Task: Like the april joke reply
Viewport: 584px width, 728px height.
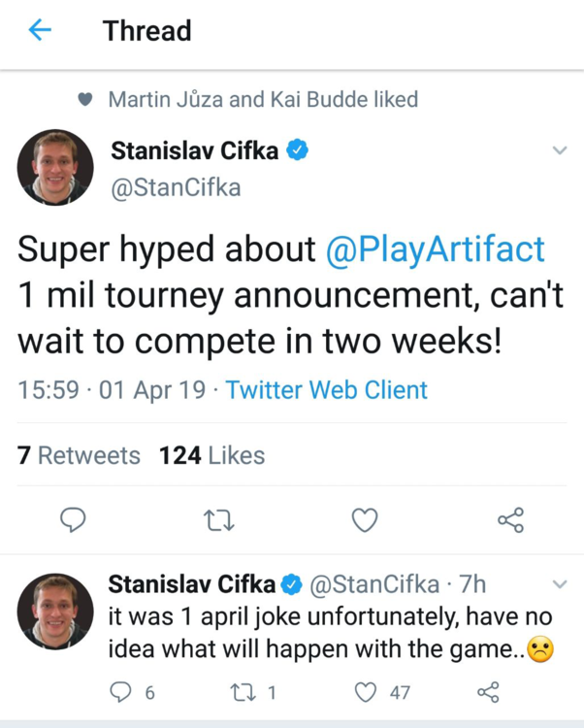Action: point(366,692)
